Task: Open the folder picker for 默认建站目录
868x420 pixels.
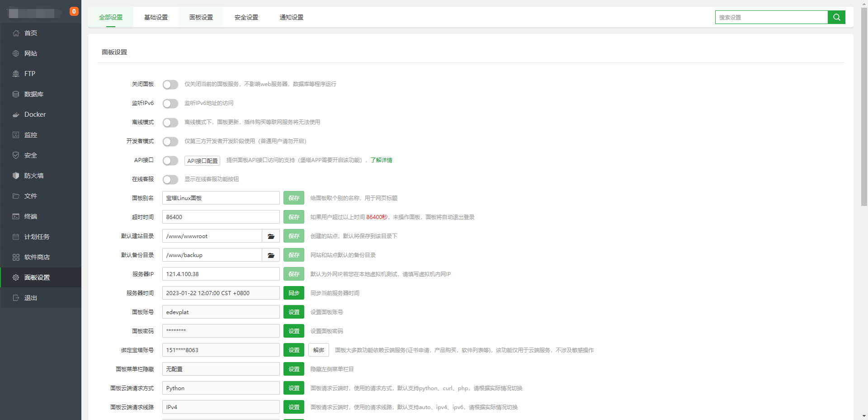Action: click(270, 236)
